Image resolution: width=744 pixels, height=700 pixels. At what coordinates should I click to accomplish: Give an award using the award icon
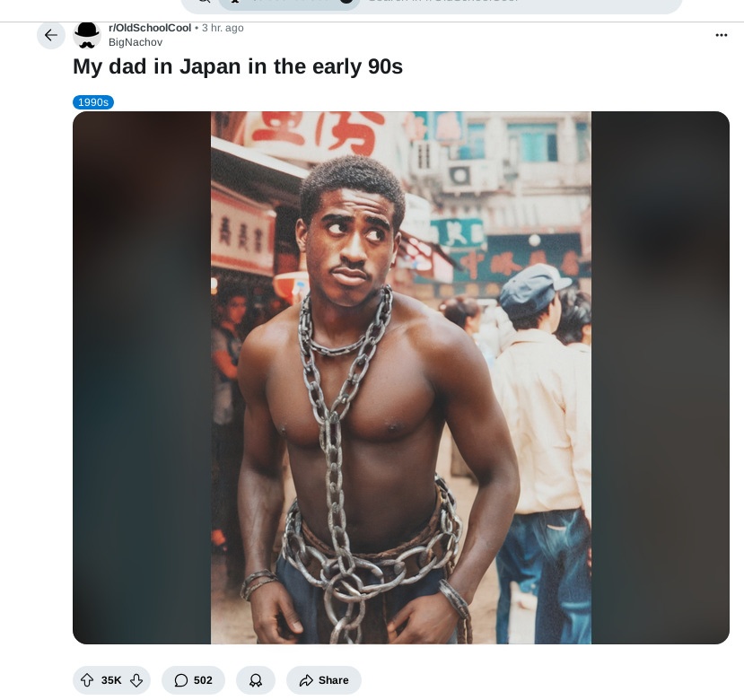256,680
